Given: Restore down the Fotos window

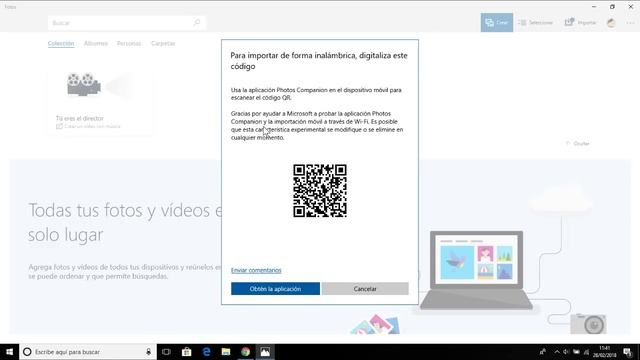Looking at the screenshot, I should coord(612,7).
